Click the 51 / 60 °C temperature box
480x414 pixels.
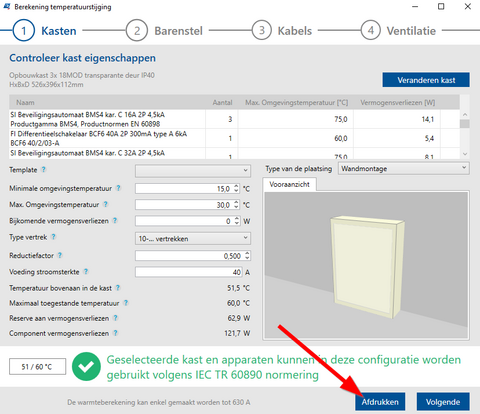point(37,367)
